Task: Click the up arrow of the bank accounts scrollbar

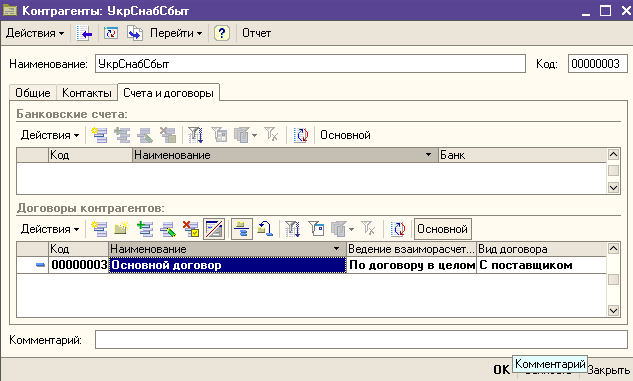Action: point(613,155)
